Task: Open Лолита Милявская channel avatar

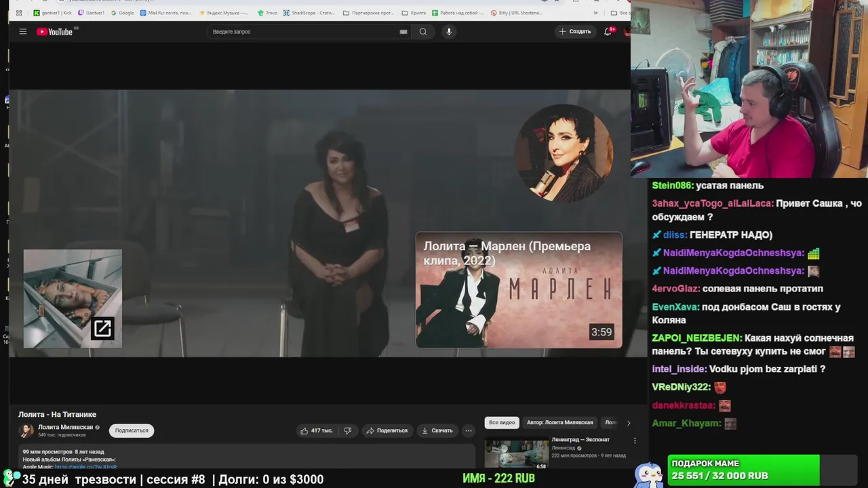Action: coord(26,430)
